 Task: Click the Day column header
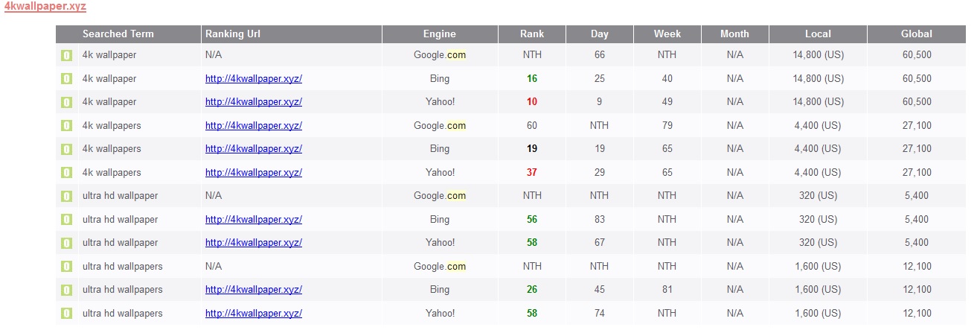click(600, 34)
